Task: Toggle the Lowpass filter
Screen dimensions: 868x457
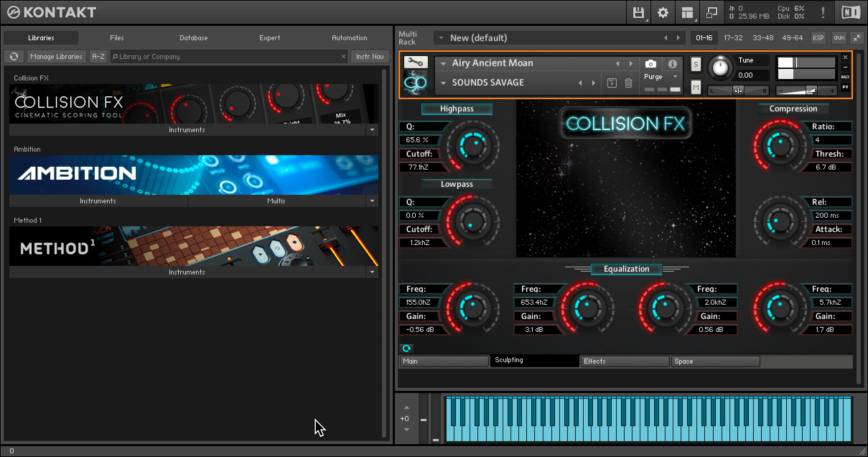Action: [457, 184]
